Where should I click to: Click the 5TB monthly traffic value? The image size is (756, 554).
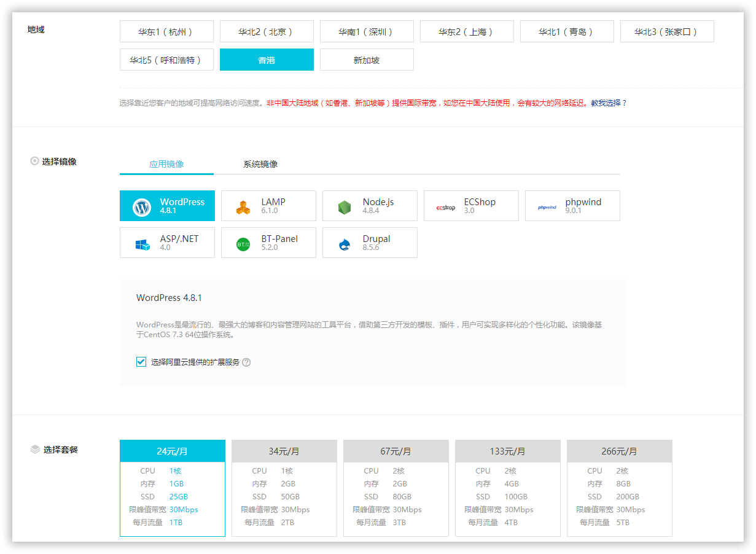[x=623, y=523]
